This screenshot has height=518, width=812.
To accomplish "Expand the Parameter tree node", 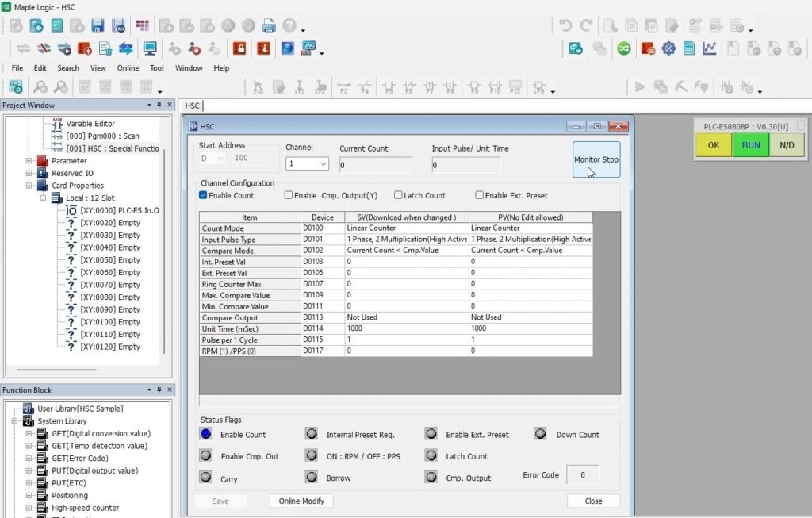I will click(29, 160).
